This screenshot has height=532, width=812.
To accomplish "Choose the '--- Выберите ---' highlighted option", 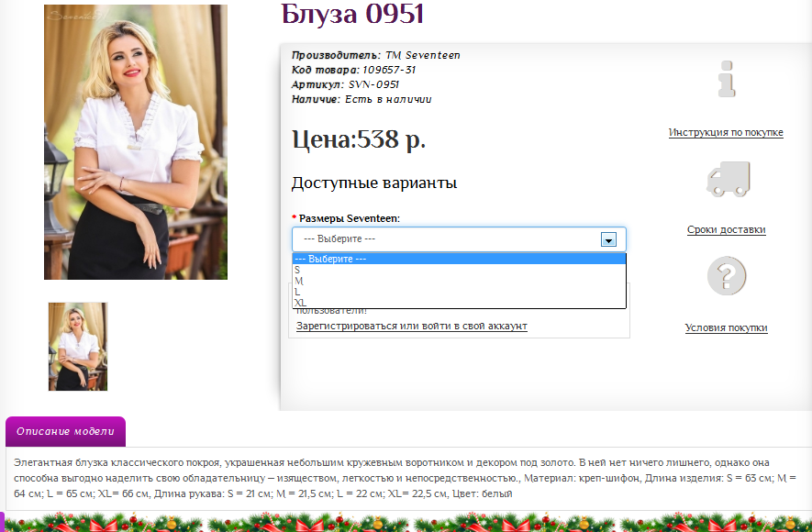I will 459,259.
